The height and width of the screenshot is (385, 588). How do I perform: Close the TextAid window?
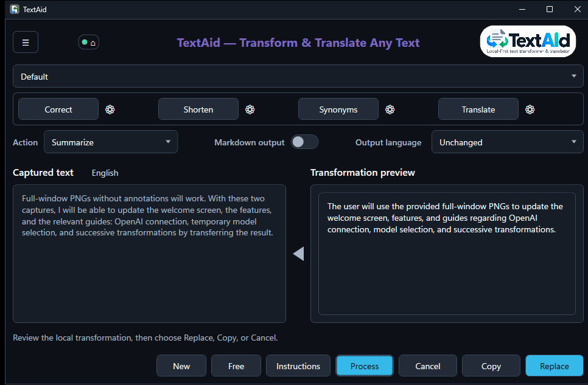tap(578, 9)
